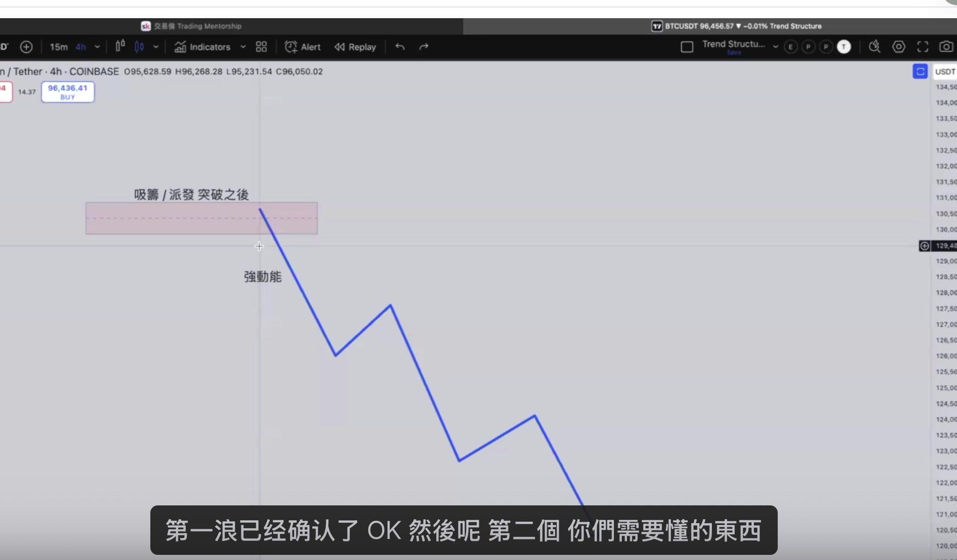The image size is (957, 560).
Task: Open the multi-chart layout grid selector
Action: click(x=260, y=47)
